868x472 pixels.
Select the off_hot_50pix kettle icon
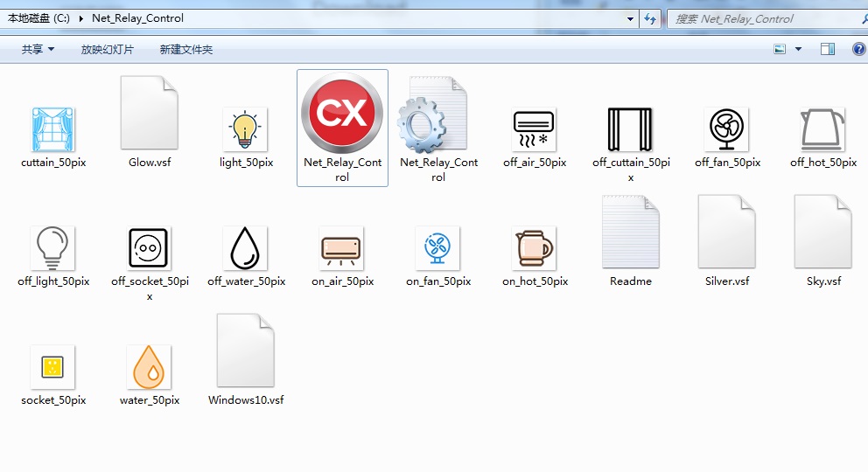pyautogui.click(x=822, y=129)
